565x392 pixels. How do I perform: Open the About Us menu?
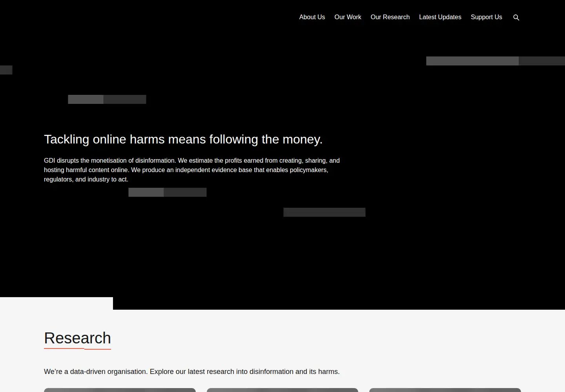point(312,17)
